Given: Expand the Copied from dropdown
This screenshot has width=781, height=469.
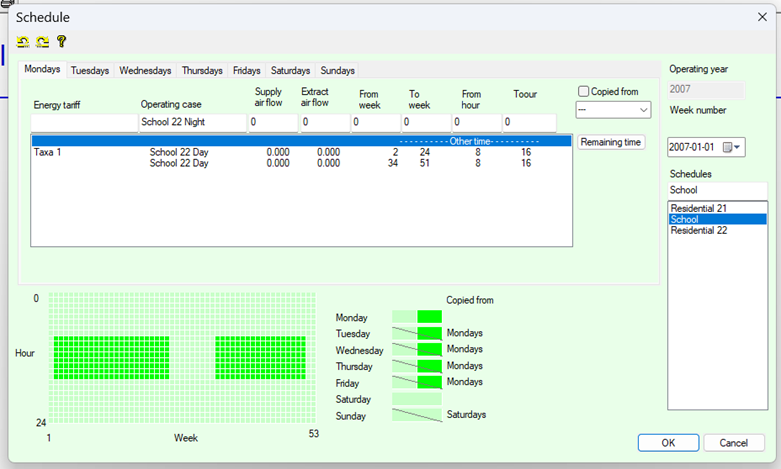Looking at the screenshot, I should click(x=643, y=110).
